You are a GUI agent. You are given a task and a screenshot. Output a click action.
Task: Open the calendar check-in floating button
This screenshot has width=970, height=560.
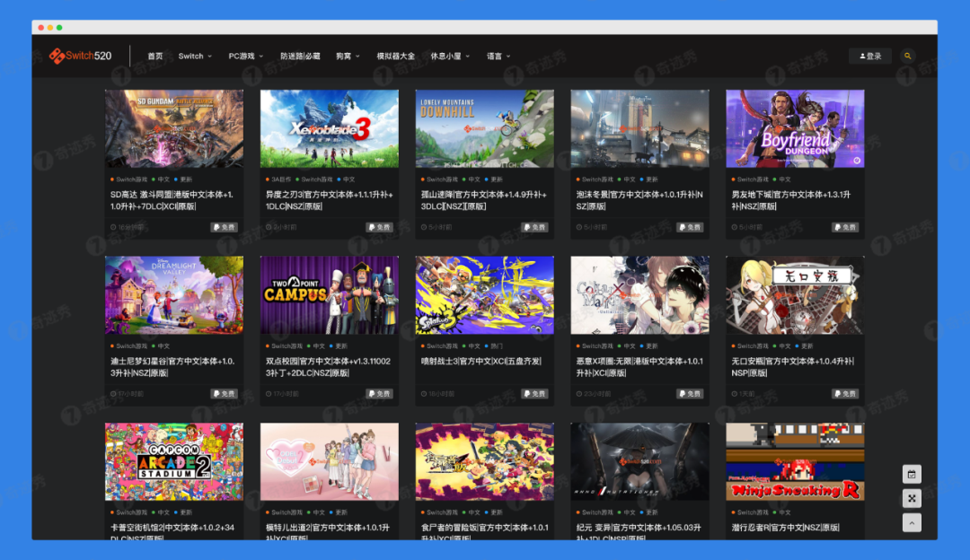pos(912,474)
